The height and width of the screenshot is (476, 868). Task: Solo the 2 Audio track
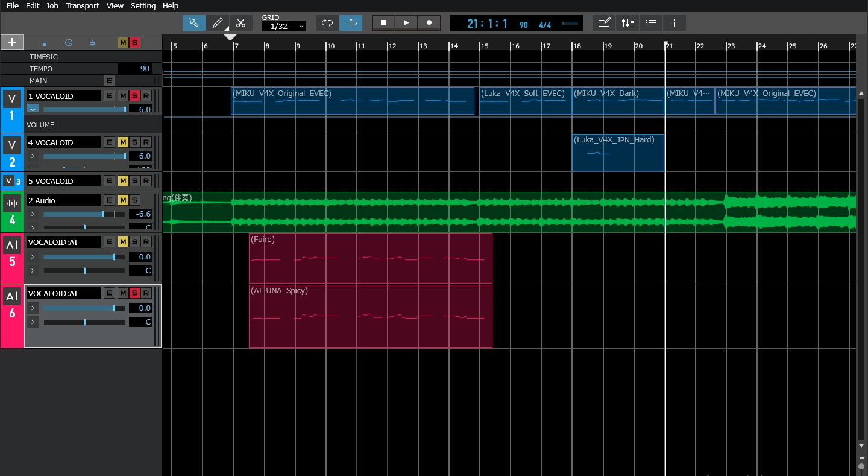coord(134,200)
